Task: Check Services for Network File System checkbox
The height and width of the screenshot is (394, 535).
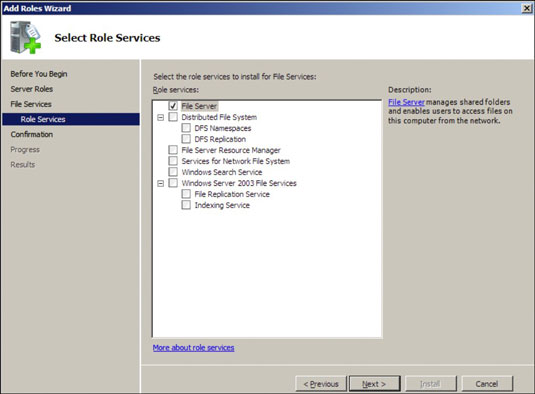Action: [x=173, y=161]
